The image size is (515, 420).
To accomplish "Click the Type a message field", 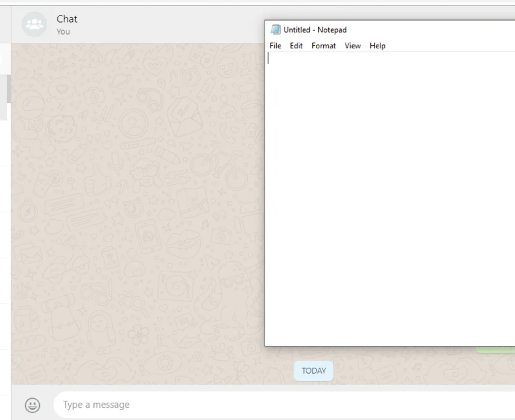I will click(x=284, y=405).
